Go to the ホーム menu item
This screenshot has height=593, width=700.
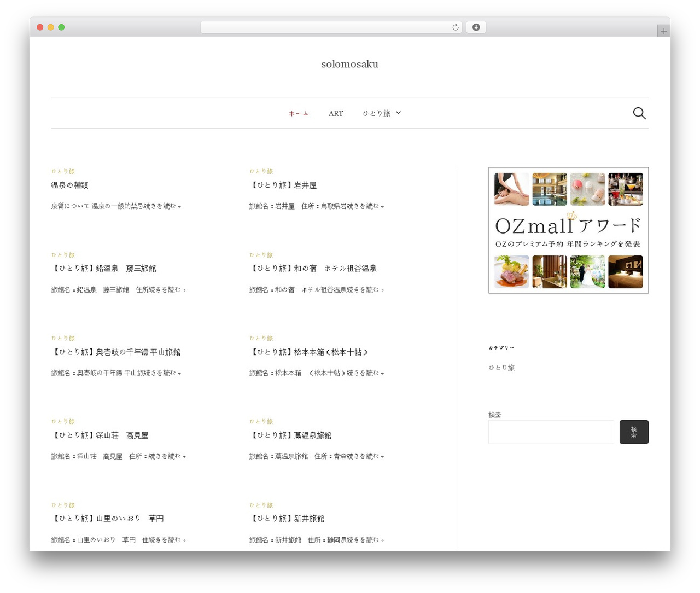coord(299,113)
